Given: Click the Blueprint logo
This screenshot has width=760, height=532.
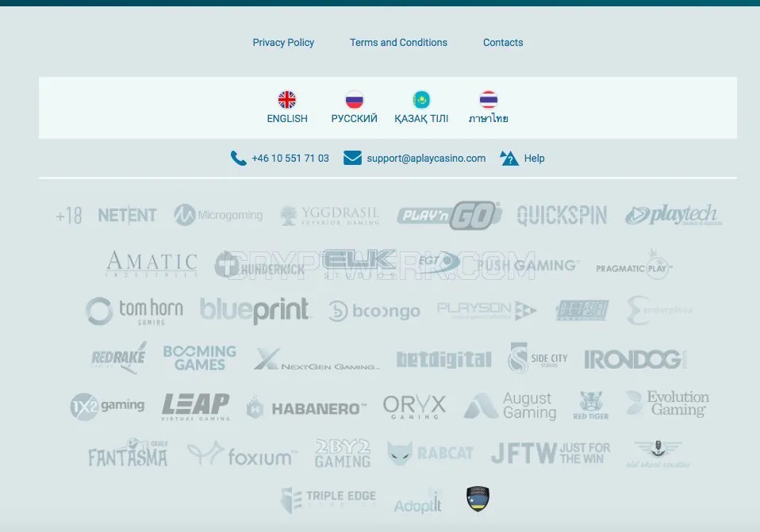Looking at the screenshot, I should [255, 311].
